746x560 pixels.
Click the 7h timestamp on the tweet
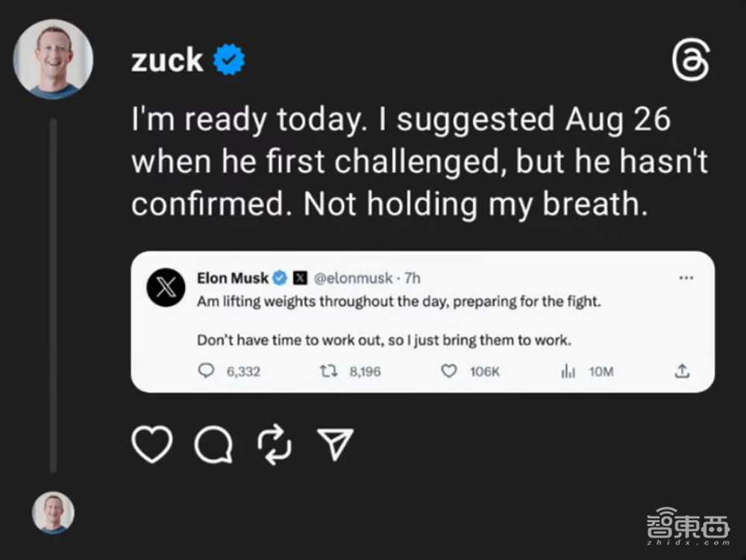click(x=412, y=278)
